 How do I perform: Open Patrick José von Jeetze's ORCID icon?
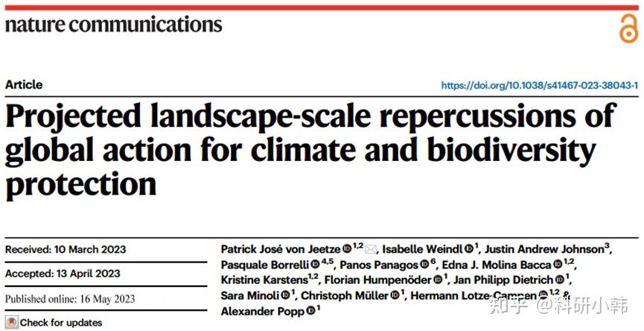[x=347, y=249]
